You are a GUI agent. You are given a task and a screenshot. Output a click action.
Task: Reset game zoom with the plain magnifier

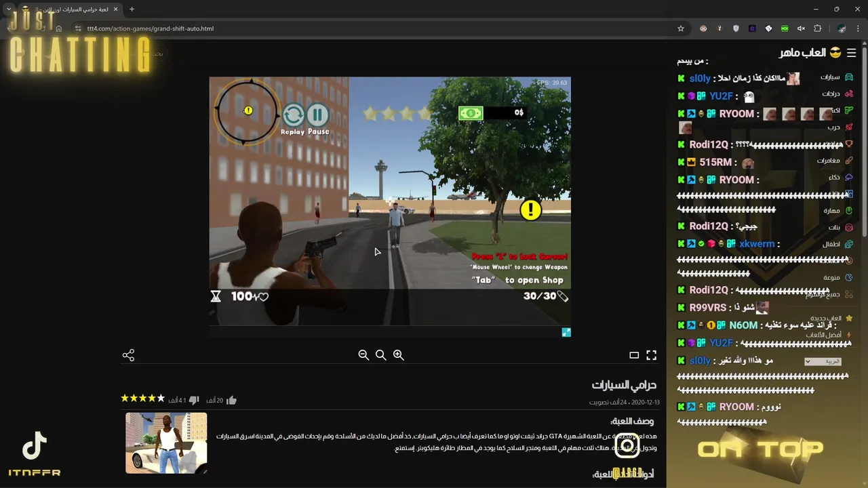tap(381, 355)
